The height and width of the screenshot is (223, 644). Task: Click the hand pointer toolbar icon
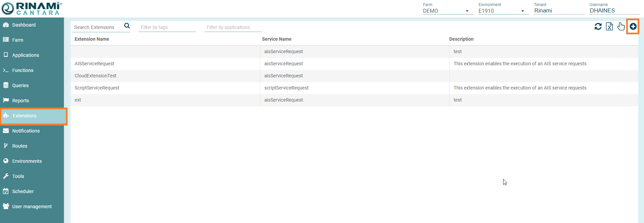(621, 27)
